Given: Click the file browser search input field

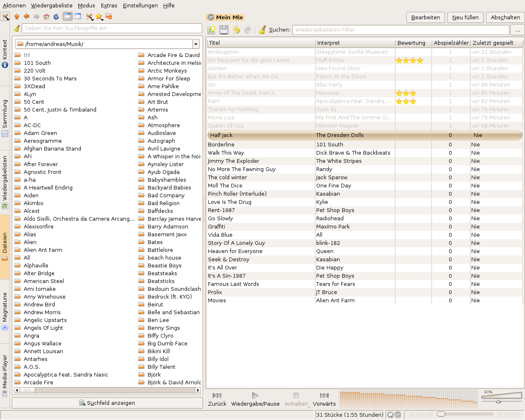Looking at the screenshot, I should pyautogui.click(x=112, y=28).
